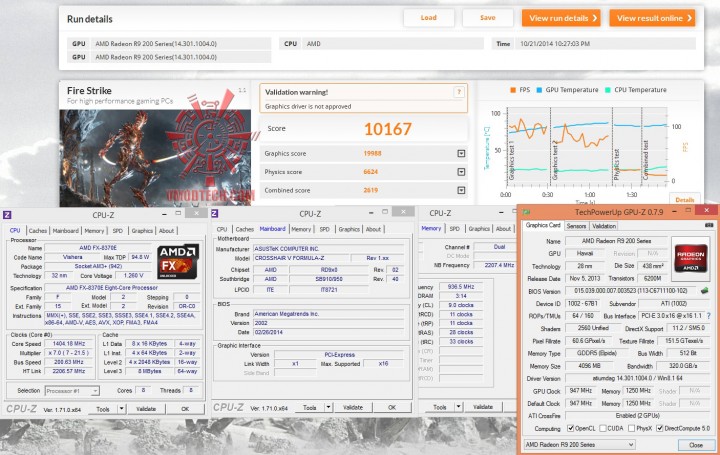Screen dimensions: 720x455
Task: Click the score value 10167
Action: tap(388, 129)
